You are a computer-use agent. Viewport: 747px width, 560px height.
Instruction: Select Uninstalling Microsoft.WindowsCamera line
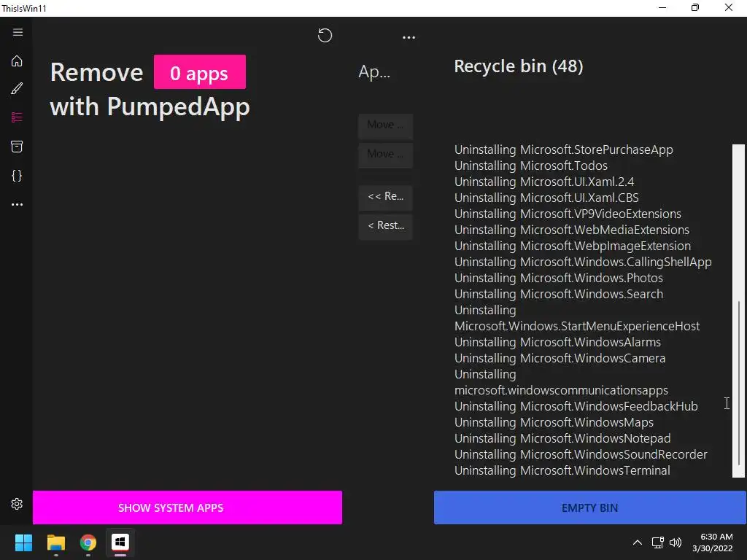tap(560, 358)
